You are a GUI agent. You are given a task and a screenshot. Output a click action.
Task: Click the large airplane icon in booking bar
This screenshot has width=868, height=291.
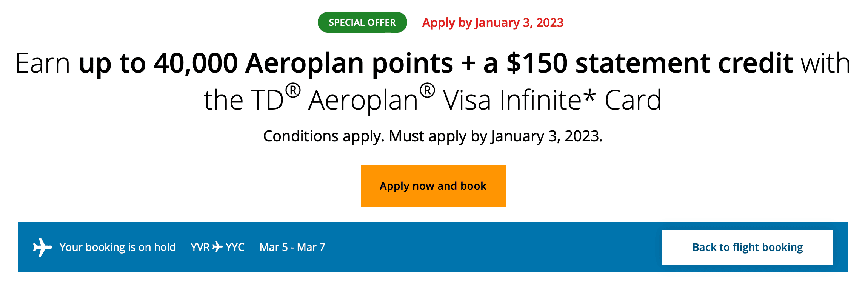tap(42, 247)
